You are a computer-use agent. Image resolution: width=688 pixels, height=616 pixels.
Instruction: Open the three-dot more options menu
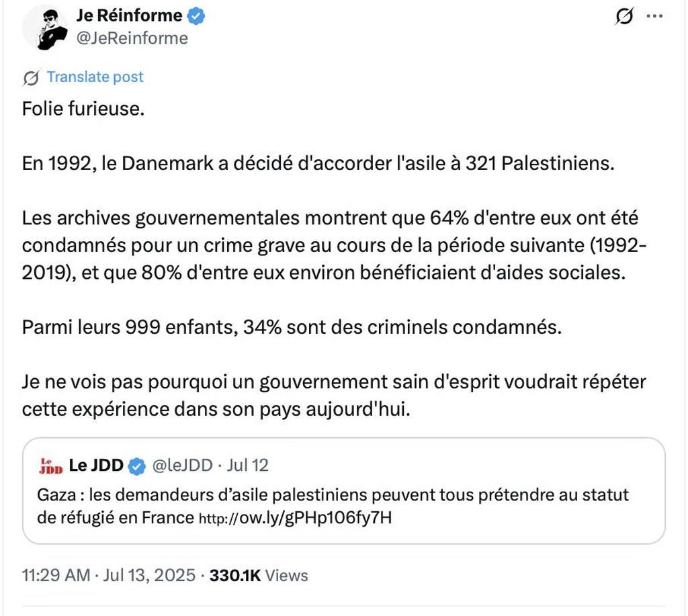(654, 17)
